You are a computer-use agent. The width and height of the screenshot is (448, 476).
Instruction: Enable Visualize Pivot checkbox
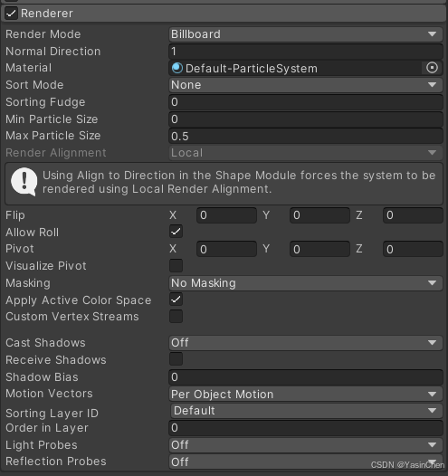(x=176, y=266)
